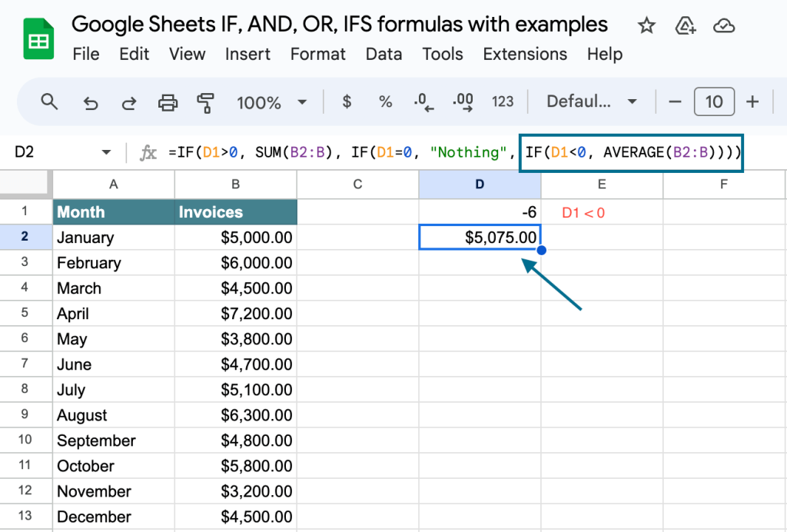This screenshot has height=532, width=787.
Task: Open the Data menu
Action: [x=384, y=54]
